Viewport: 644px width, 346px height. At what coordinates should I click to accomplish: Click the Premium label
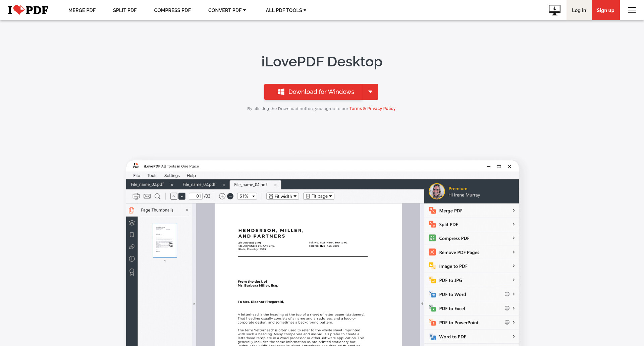click(458, 188)
